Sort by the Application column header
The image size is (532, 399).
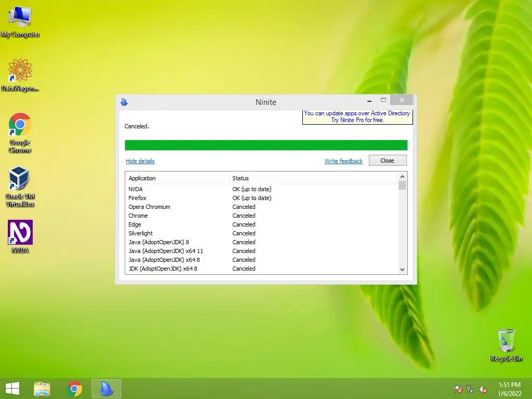178,179
